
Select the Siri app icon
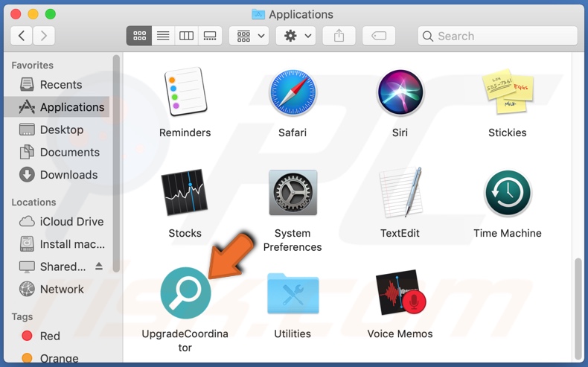pos(400,92)
